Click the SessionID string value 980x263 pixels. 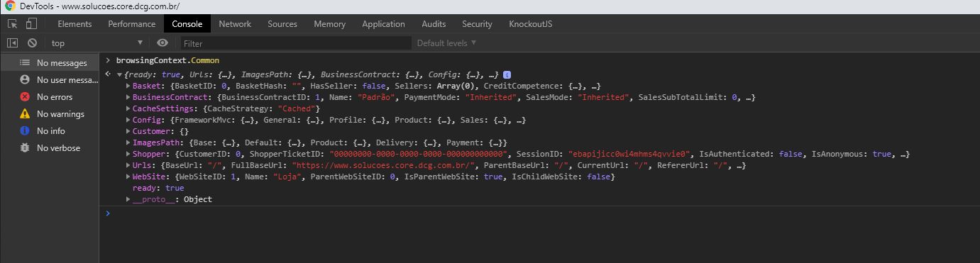[x=629, y=154]
